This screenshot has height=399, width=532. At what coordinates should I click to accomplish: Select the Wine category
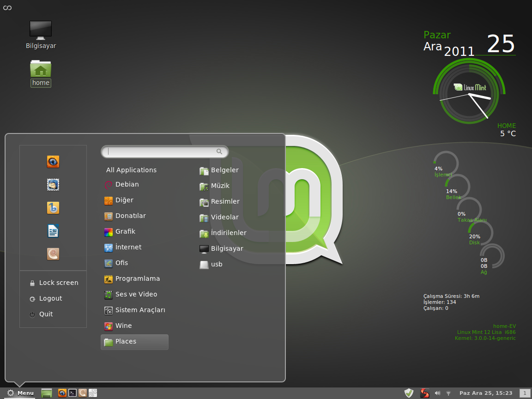click(135, 326)
